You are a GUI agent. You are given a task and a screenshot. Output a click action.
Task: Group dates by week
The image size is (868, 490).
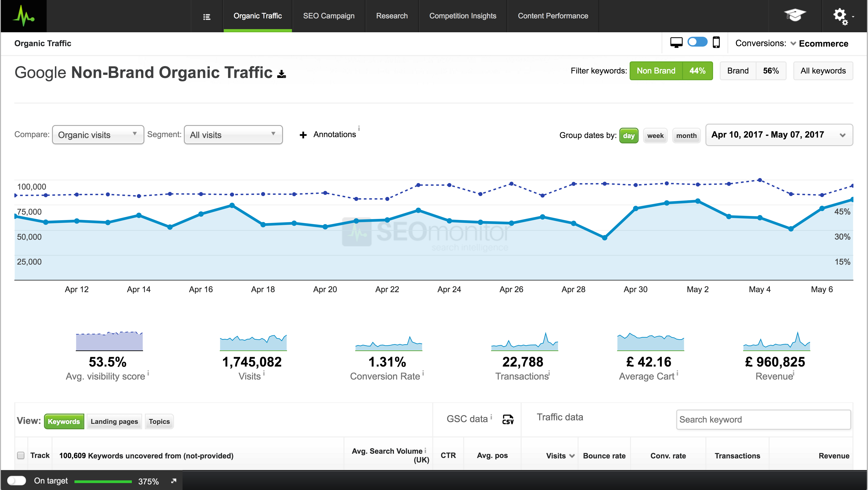click(x=655, y=136)
